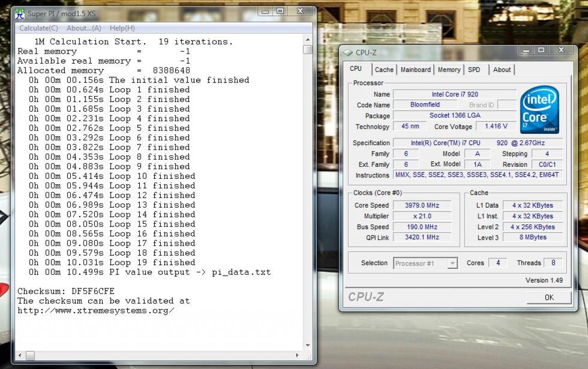
Task: Click the 'Loop 19 finished' line
Action: tap(112, 262)
